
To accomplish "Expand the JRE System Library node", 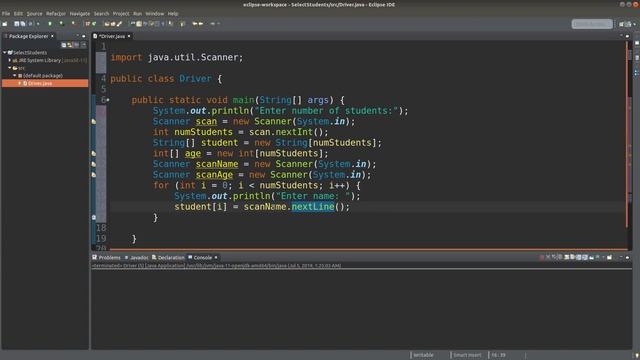I will point(10,60).
